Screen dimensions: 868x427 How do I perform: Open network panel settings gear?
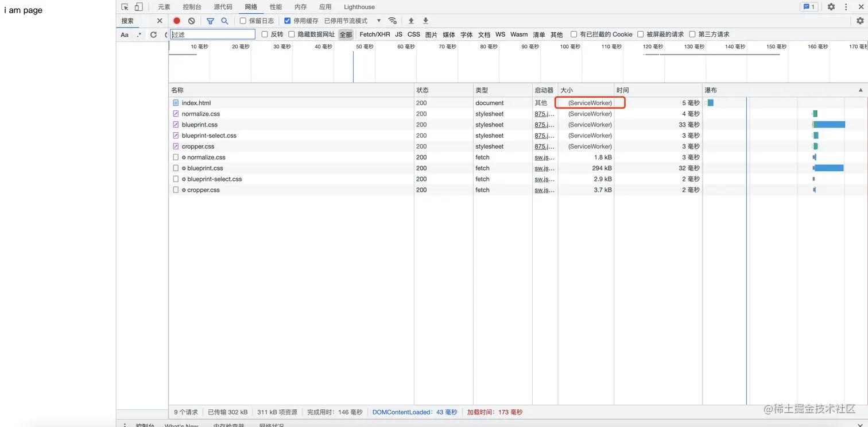tap(860, 21)
